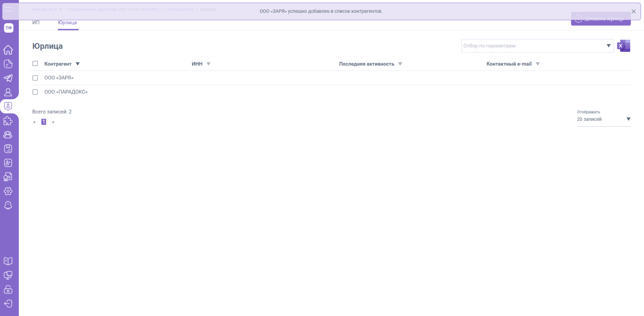The width and height of the screenshot is (644, 316).
Task: Select the Юрлица tab
Action: [67, 23]
